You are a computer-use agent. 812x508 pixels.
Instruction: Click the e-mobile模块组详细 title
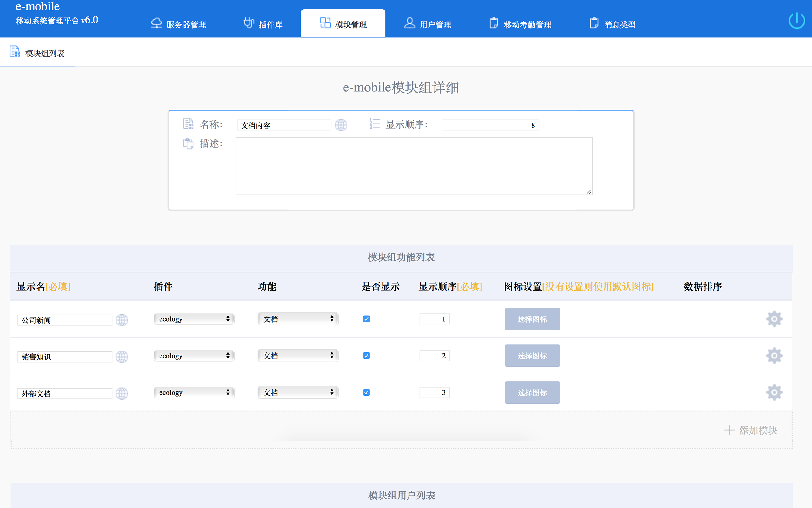coord(401,87)
